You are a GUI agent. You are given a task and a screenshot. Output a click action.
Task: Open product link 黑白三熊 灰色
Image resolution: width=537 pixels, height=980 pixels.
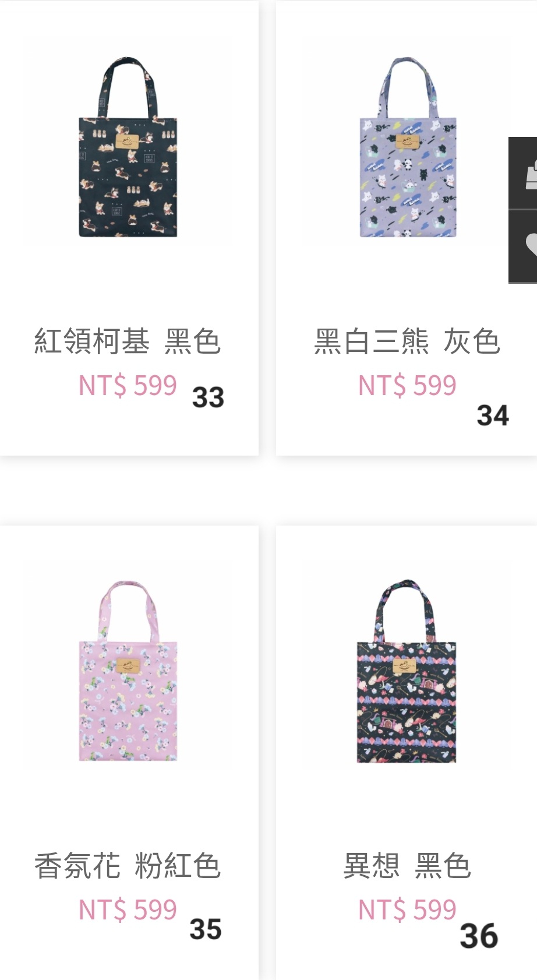(x=407, y=341)
